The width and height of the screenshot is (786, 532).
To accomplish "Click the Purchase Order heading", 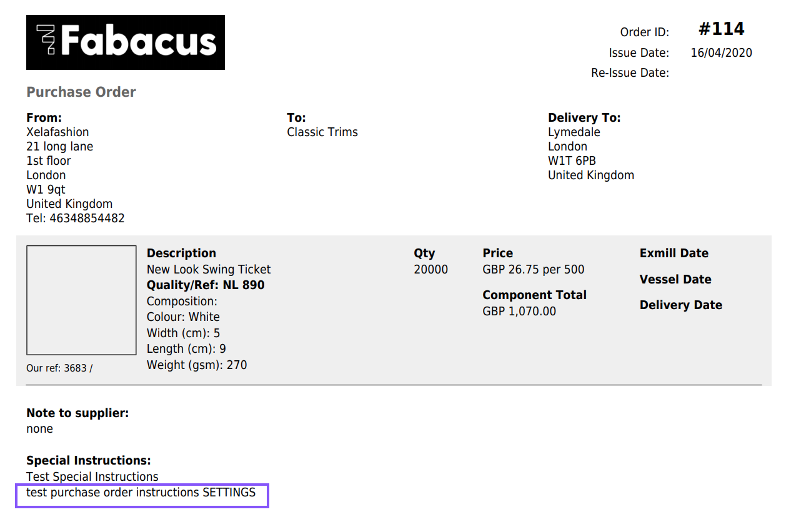I will coord(81,92).
